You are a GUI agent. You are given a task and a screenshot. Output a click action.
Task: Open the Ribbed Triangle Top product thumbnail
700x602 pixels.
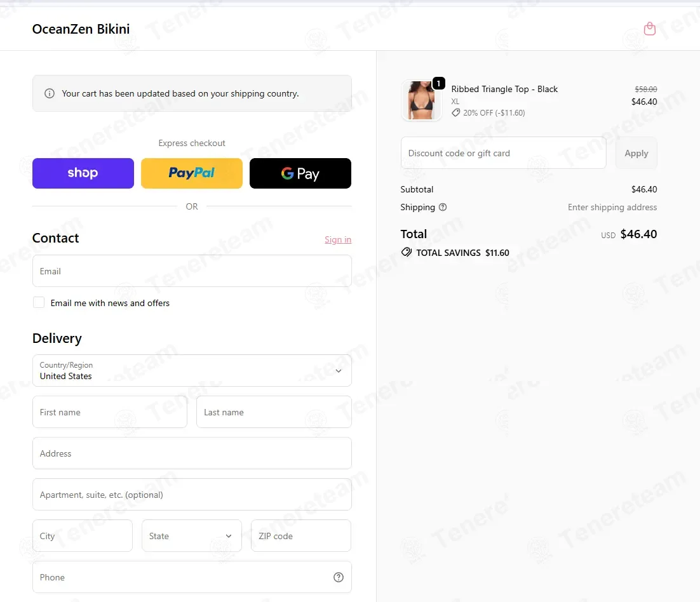pyautogui.click(x=421, y=100)
